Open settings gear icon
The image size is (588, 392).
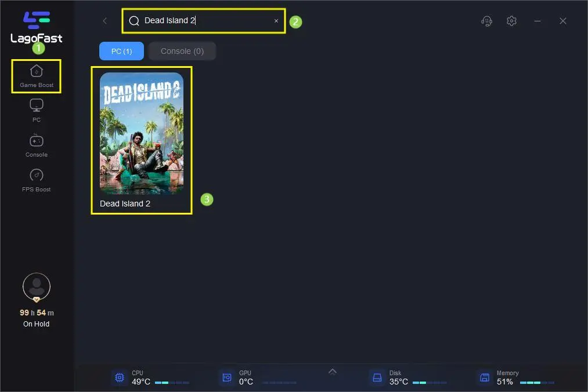(511, 21)
